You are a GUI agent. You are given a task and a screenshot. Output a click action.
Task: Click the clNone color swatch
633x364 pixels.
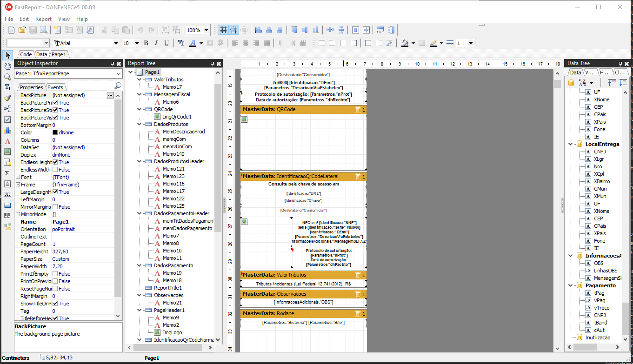tap(55, 132)
